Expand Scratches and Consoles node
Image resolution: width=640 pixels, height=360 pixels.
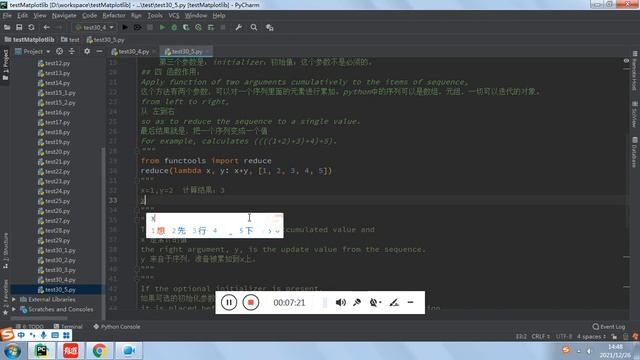pos(14,309)
